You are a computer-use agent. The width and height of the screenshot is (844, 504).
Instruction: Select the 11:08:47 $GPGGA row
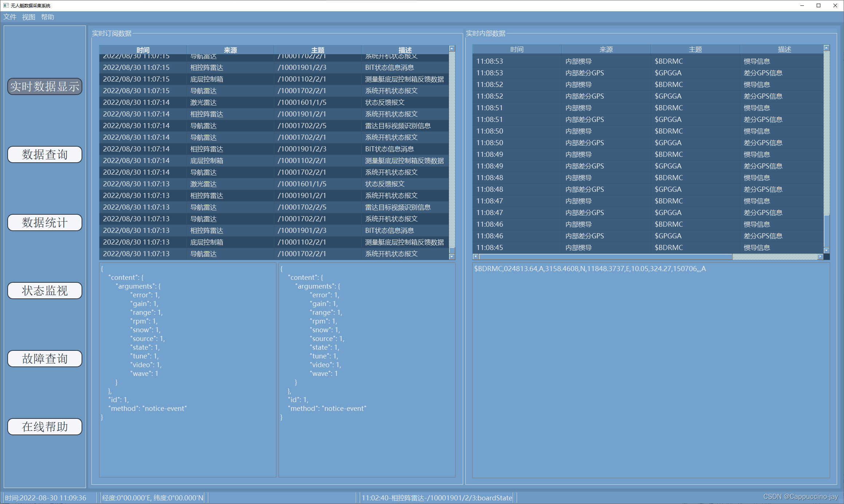tap(648, 213)
